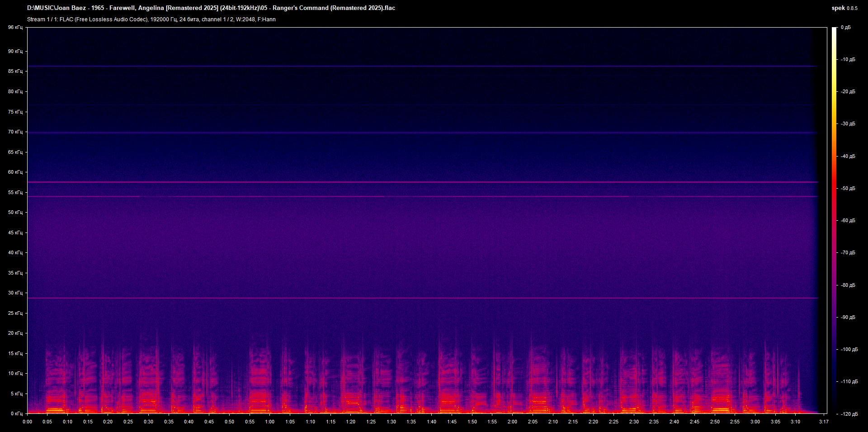Click the "3:17" end time label
Screen dimensions: 868x432
(x=824, y=422)
